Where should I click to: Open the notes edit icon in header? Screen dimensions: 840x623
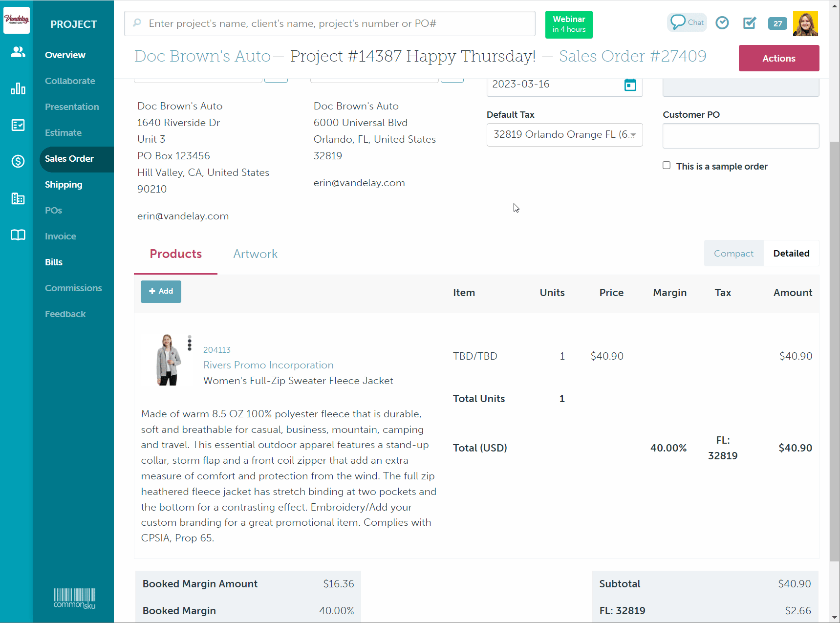(x=749, y=23)
